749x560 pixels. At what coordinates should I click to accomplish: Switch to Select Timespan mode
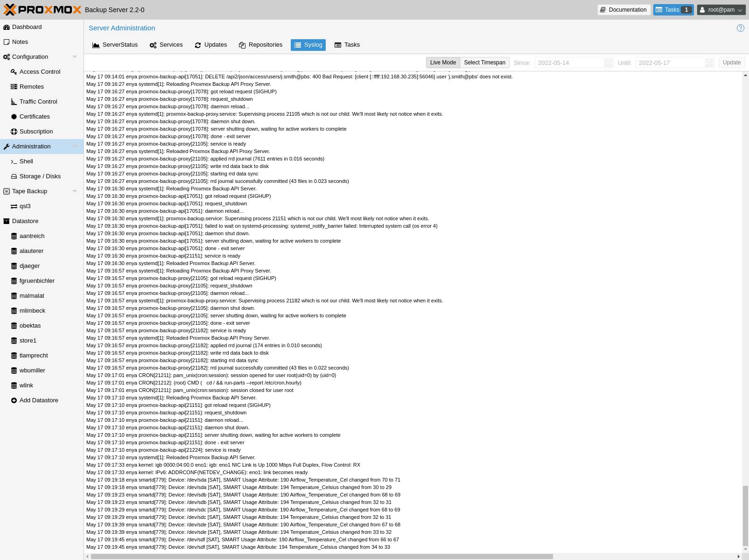point(484,63)
